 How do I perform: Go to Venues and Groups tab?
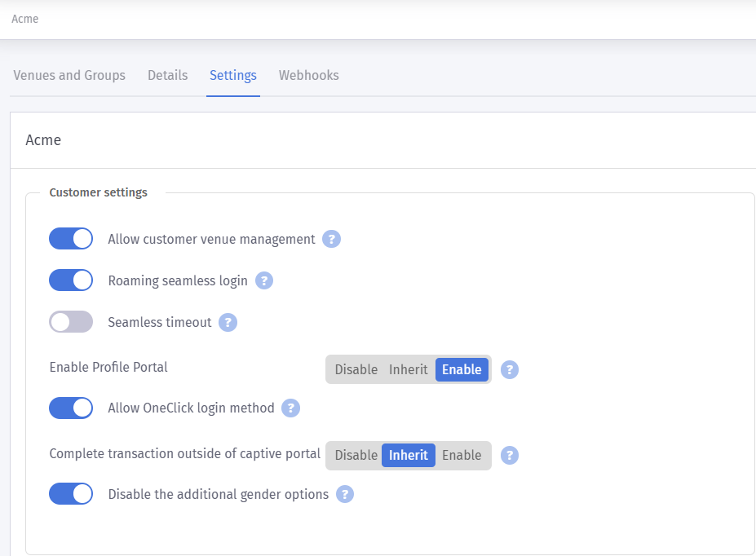click(69, 75)
